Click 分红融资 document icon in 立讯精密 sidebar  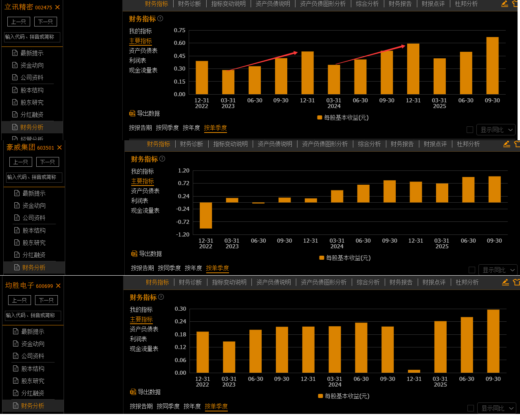[x=15, y=115]
